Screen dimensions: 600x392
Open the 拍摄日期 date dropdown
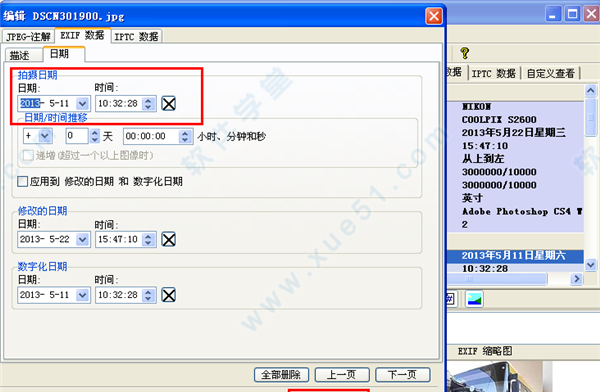click(82, 103)
